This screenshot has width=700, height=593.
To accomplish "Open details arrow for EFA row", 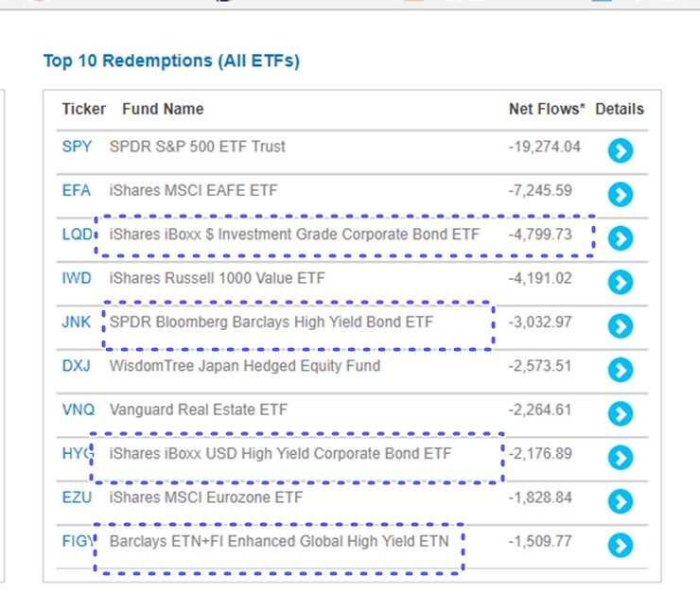I will point(620,194).
